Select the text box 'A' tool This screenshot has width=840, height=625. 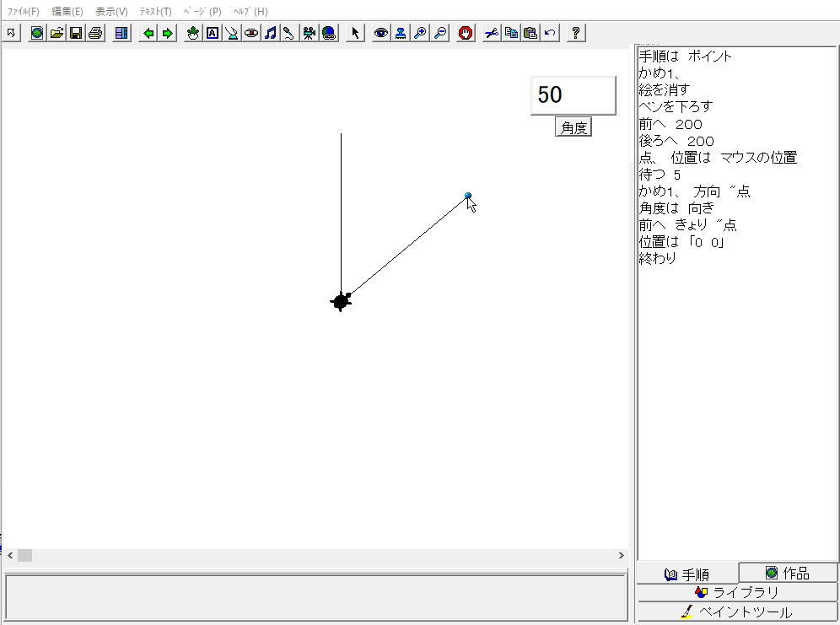[213, 33]
